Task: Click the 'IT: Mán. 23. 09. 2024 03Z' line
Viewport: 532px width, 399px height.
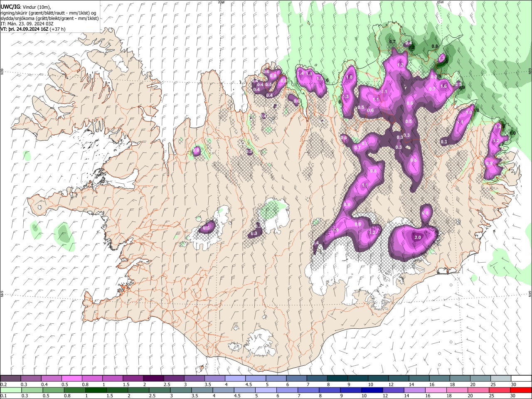Action: (x=27, y=24)
